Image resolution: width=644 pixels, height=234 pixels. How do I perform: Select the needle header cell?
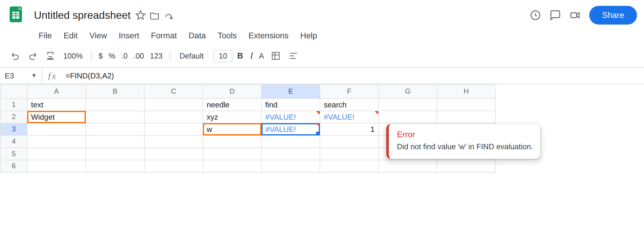[x=232, y=105]
